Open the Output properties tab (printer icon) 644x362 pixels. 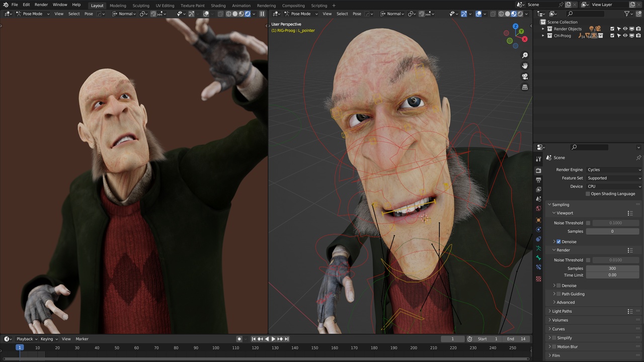[x=538, y=180]
